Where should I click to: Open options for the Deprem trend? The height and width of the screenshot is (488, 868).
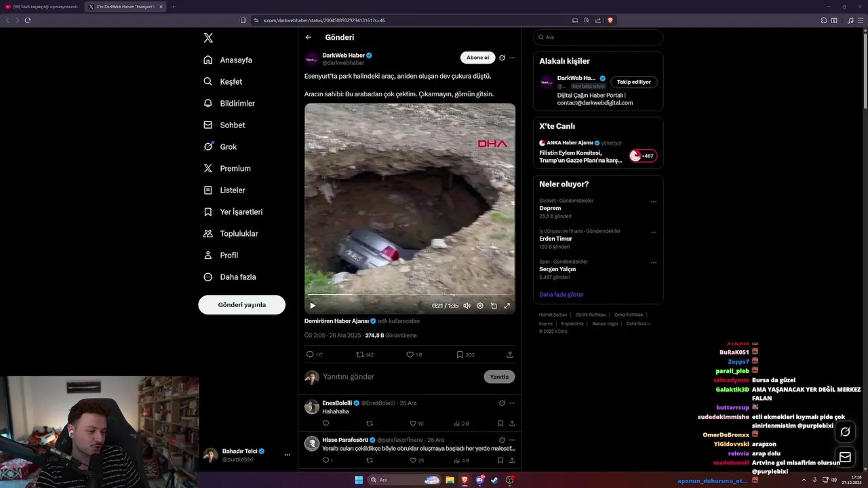pyautogui.click(x=654, y=201)
